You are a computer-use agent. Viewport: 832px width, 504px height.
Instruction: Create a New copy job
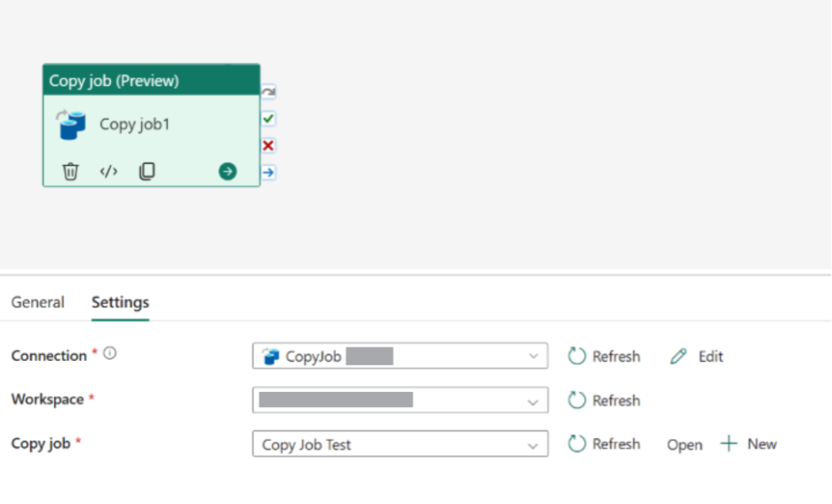pos(748,444)
